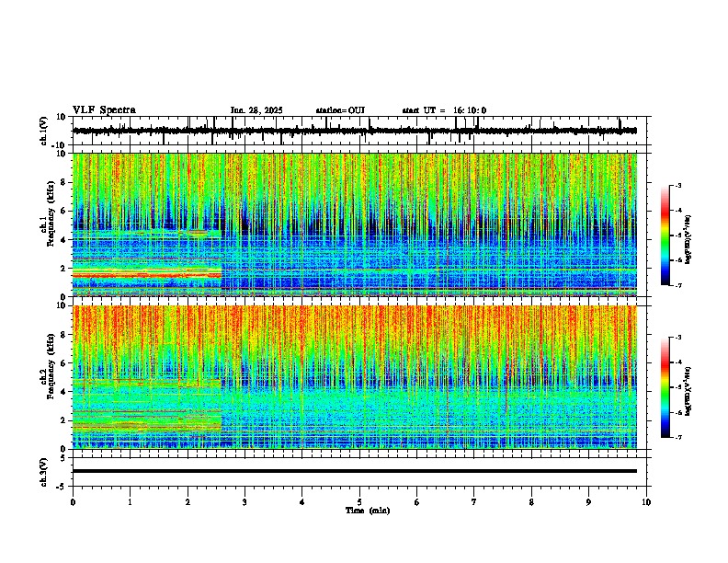
Task: Click time axis tick label "7"
Action: point(474,502)
